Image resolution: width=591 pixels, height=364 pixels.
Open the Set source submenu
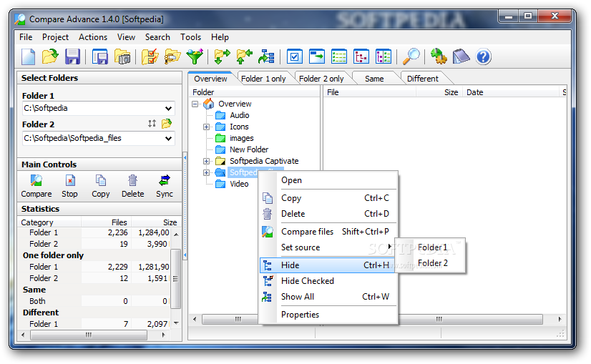(327, 247)
